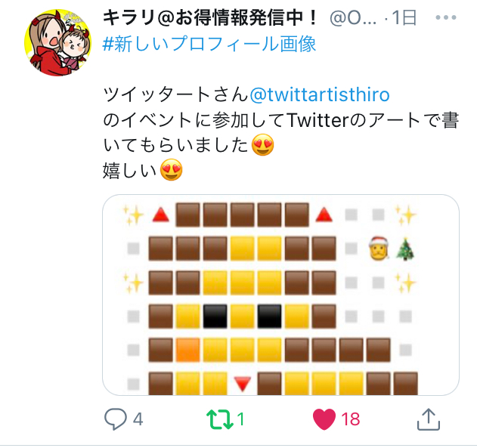The image size is (477, 448).
Task: Click the reply count number 4
Action: (x=138, y=419)
